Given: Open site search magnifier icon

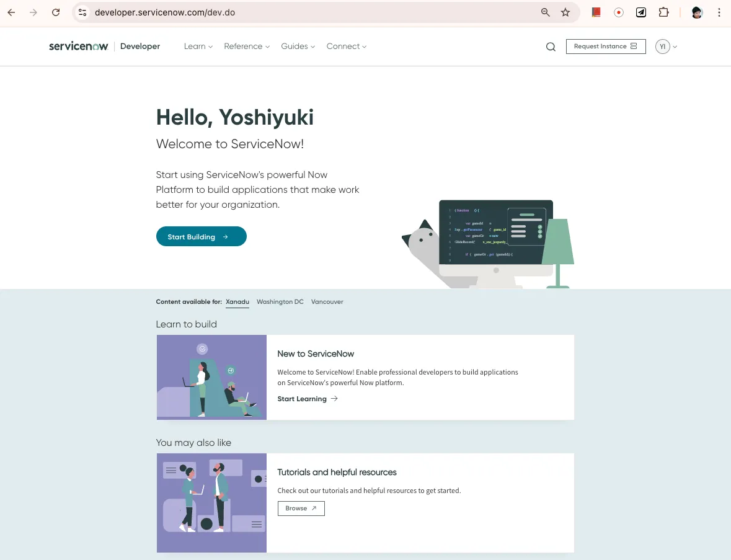Looking at the screenshot, I should point(551,47).
